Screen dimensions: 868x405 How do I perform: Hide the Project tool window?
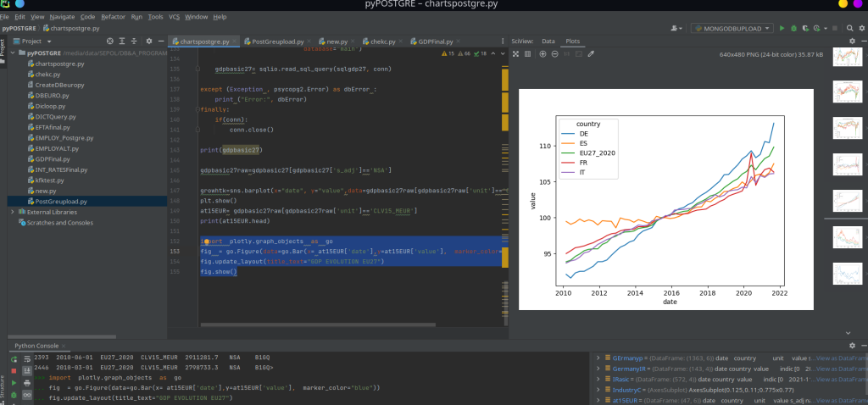[160, 41]
